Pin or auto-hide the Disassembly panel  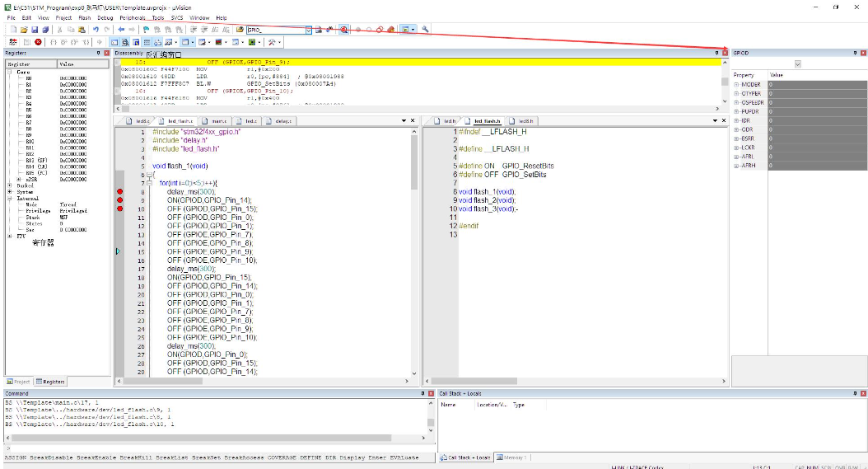716,54
